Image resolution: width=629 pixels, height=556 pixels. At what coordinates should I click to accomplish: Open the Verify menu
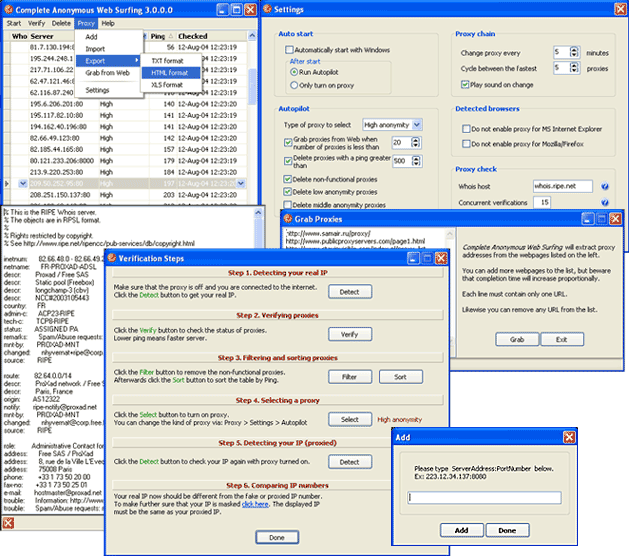click(37, 23)
